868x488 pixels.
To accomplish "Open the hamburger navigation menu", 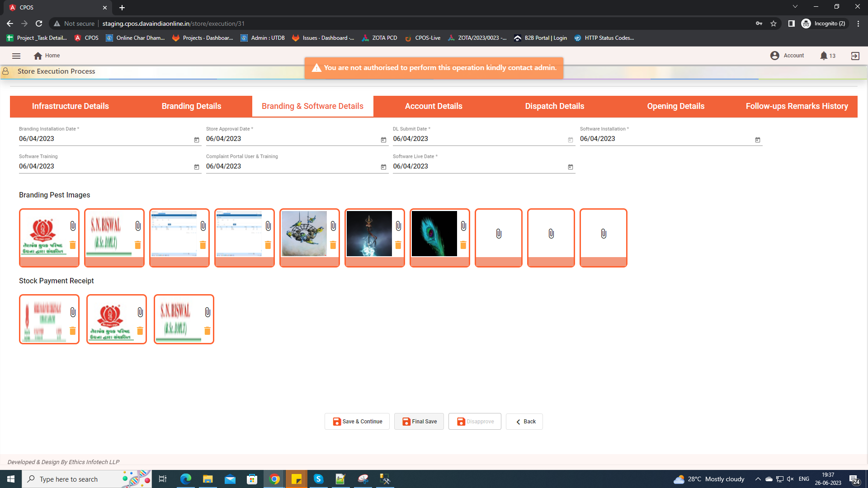I will pyautogui.click(x=16, y=56).
